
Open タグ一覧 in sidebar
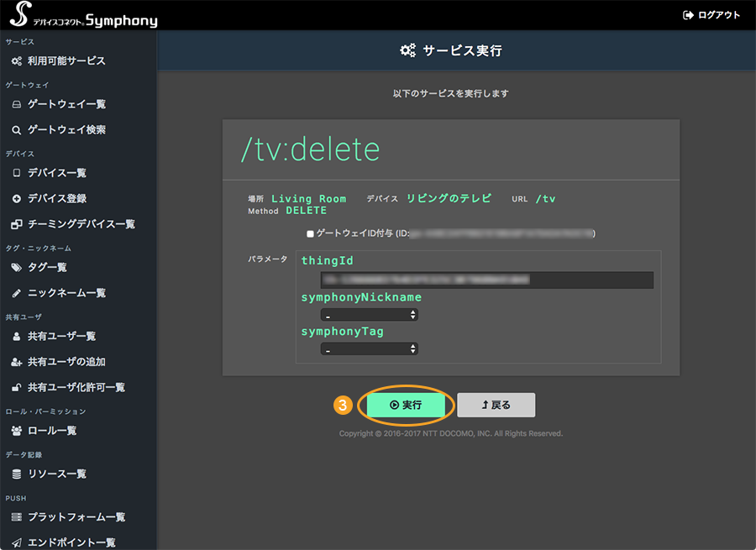(47, 268)
